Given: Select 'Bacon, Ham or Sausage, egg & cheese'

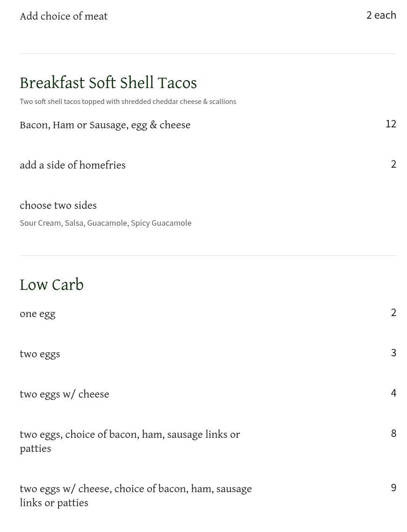Looking at the screenshot, I should tap(105, 125).
